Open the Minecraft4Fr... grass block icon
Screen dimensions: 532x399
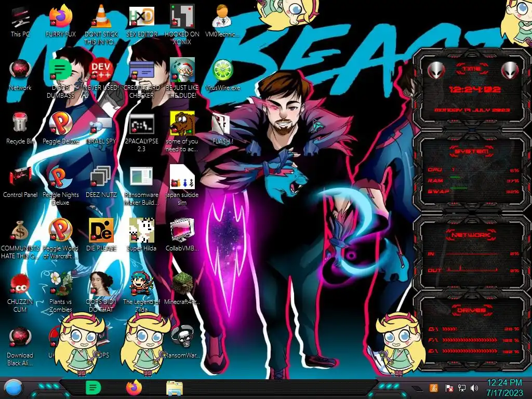(x=182, y=288)
